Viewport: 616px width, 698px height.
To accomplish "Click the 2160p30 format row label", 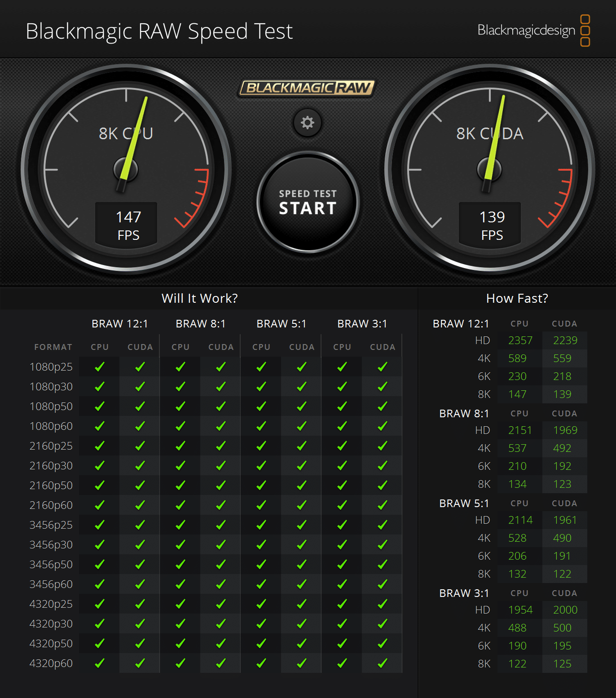I will click(51, 466).
